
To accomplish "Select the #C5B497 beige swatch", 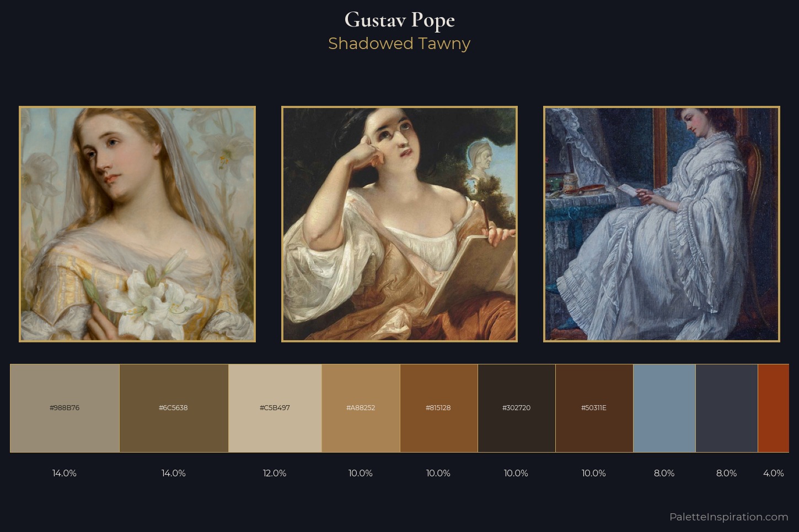I will [x=275, y=408].
